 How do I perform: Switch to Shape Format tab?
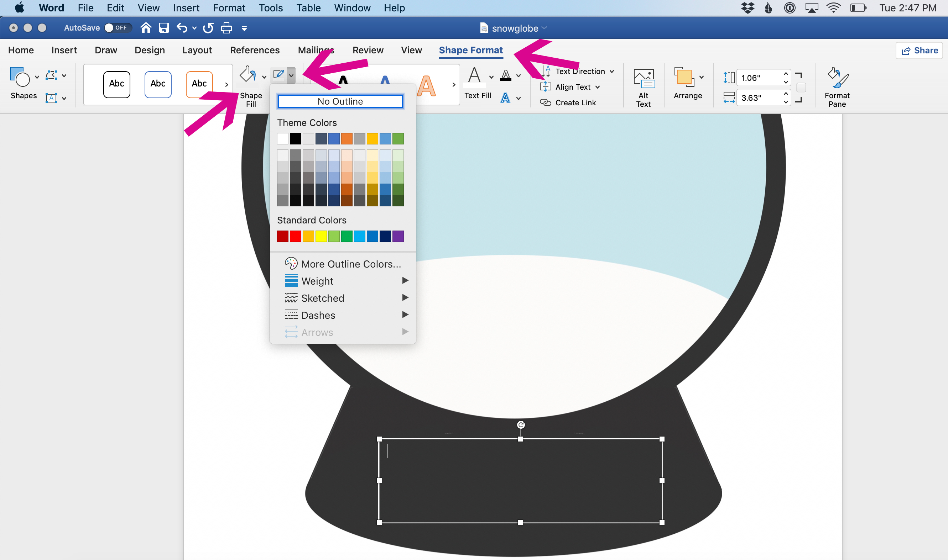click(472, 50)
